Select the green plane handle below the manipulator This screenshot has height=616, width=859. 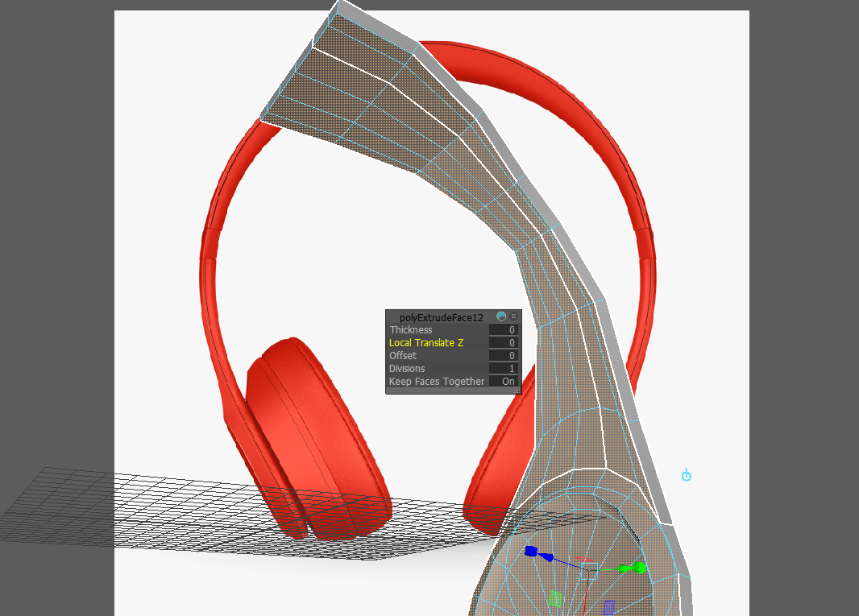click(555, 599)
